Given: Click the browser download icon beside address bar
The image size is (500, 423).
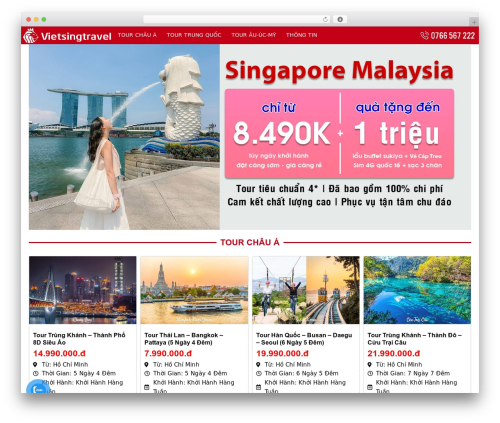Looking at the screenshot, I should [340, 19].
